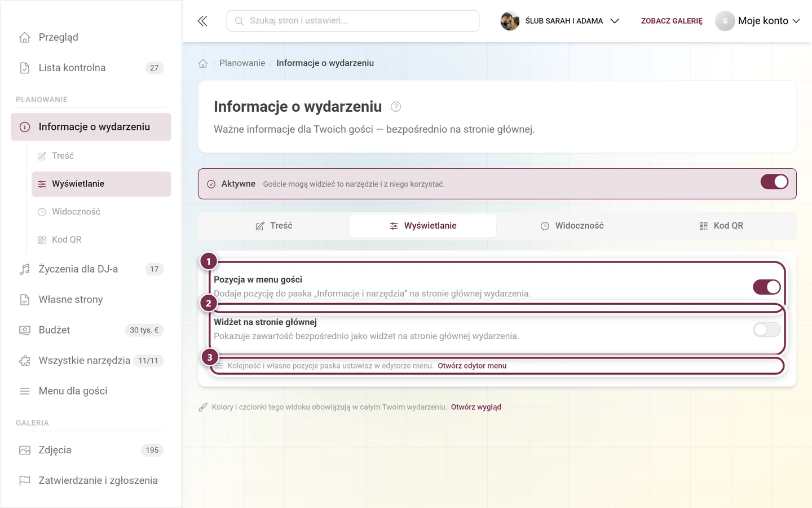Screen dimensions: 812x508
Task: Open Wszystkie narzędzia in sidebar
Action: pos(91,361)
